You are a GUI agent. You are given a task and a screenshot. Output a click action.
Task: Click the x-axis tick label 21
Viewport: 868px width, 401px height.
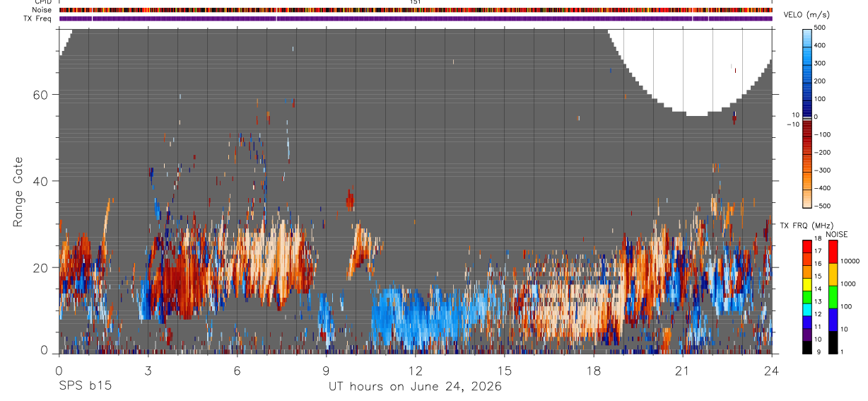683,370
